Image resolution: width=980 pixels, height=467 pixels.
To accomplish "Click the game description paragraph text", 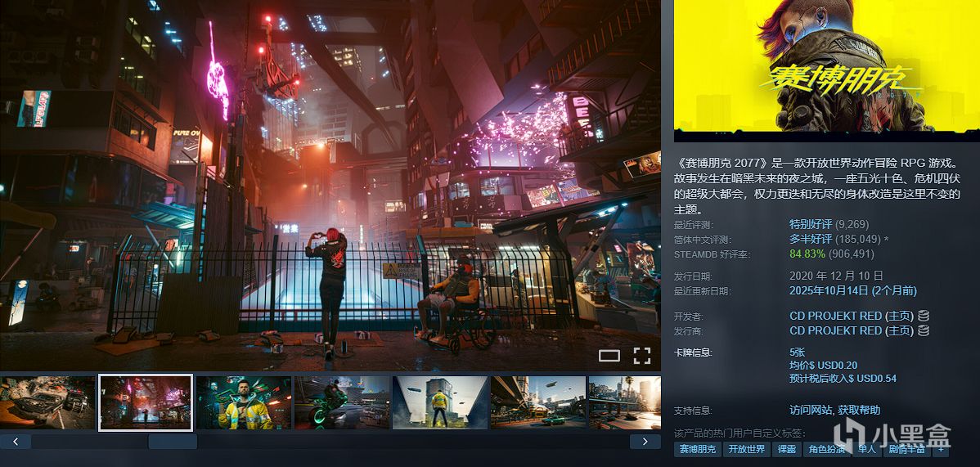I will point(817,186).
